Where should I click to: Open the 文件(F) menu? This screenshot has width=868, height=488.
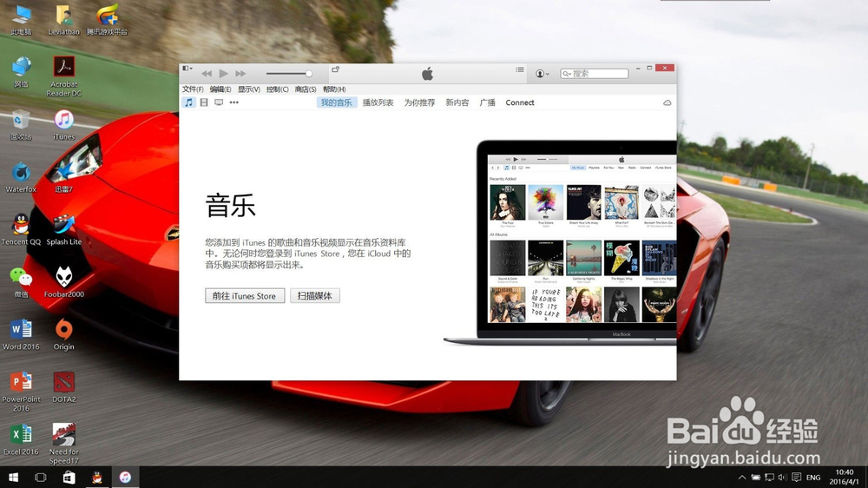193,89
